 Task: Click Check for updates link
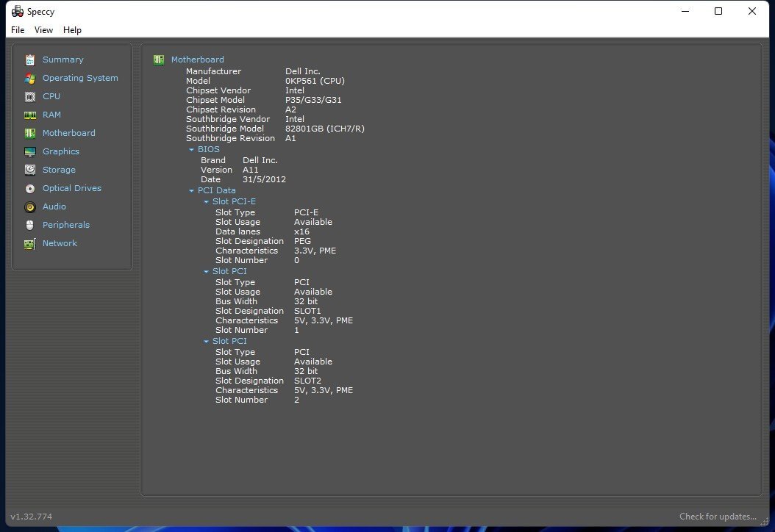(x=718, y=516)
